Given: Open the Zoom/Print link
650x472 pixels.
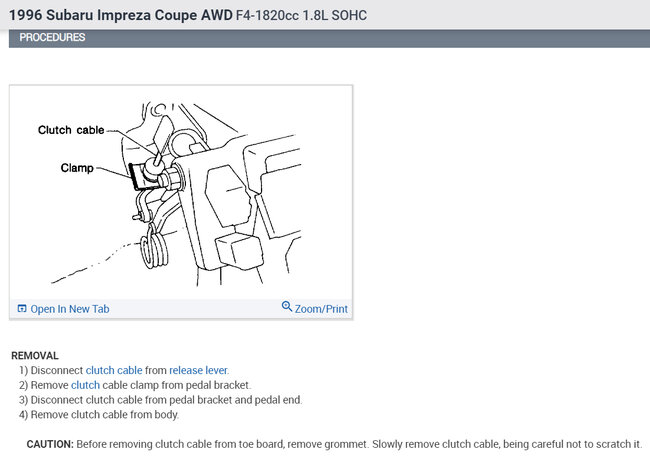Looking at the screenshot, I should pyautogui.click(x=321, y=309).
